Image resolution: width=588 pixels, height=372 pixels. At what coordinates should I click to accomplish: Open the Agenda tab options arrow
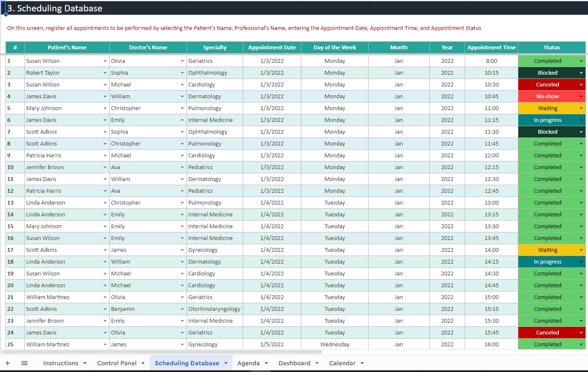(x=266, y=363)
